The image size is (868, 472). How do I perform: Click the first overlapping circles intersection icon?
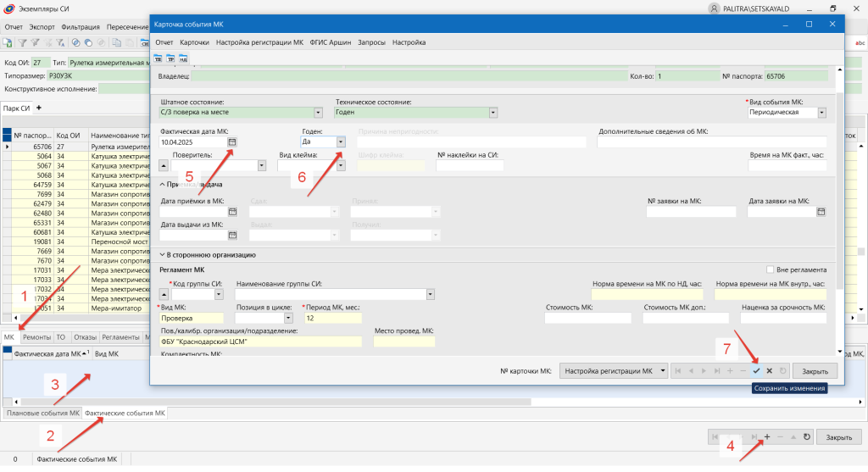point(75,42)
